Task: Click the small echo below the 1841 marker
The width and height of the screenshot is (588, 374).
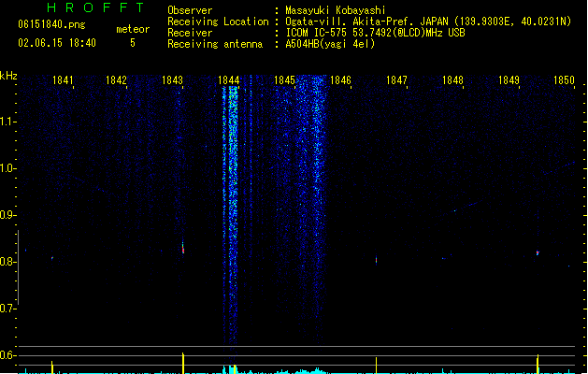Action: (52, 258)
